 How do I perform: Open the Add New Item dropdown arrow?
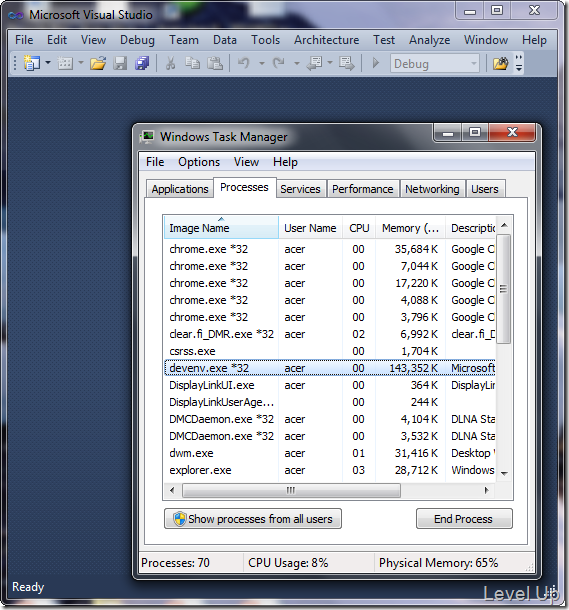pos(81,63)
